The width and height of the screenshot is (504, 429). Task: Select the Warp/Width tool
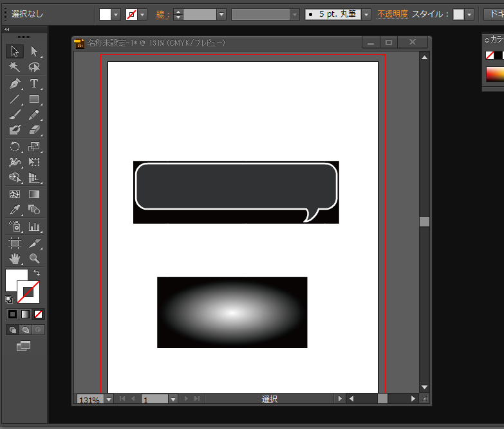pos(15,162)
